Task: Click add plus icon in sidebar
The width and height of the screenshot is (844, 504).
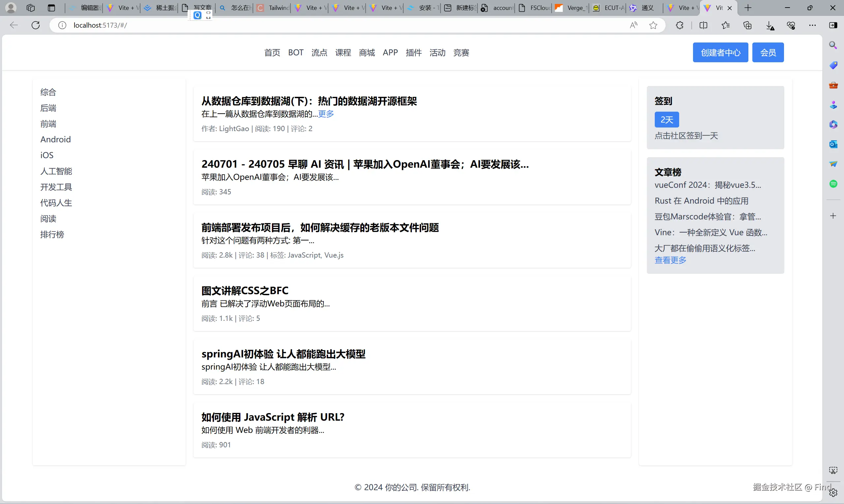Action: [833, 216]
